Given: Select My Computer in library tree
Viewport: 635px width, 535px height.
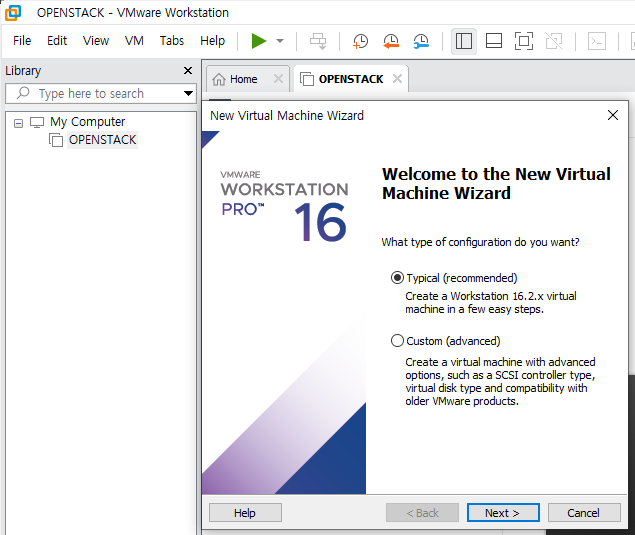Looking at the screenshot, I should pyautogui.click(x=87, y=122).
